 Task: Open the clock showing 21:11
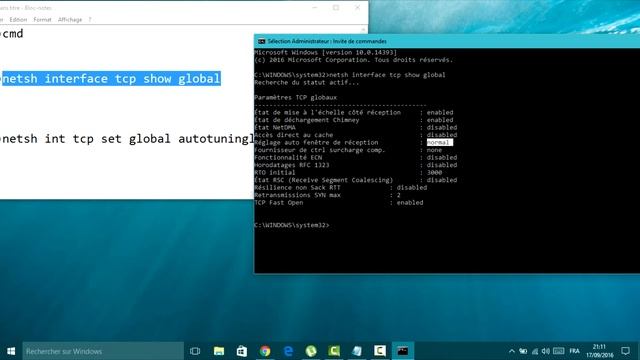pos(600,351)
